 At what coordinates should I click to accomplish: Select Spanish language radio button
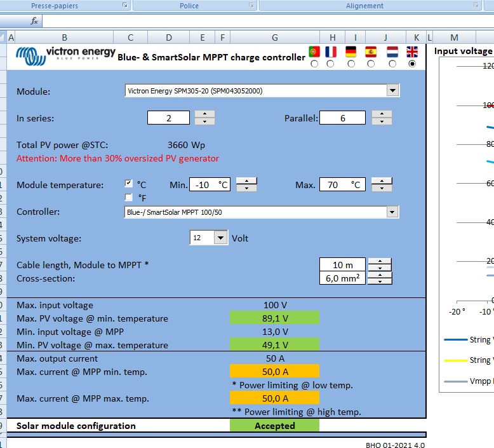coord(371,64)
